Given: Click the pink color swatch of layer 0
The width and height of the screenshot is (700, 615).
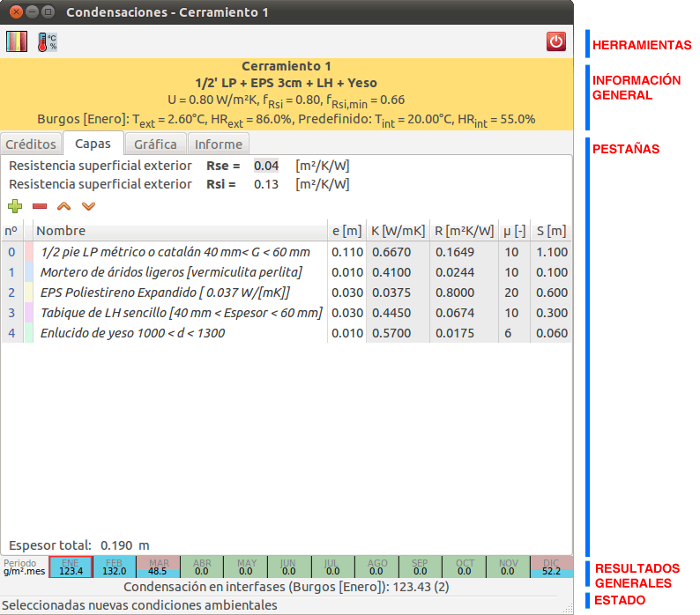Looking at the screenshot, I should [28, 252].
